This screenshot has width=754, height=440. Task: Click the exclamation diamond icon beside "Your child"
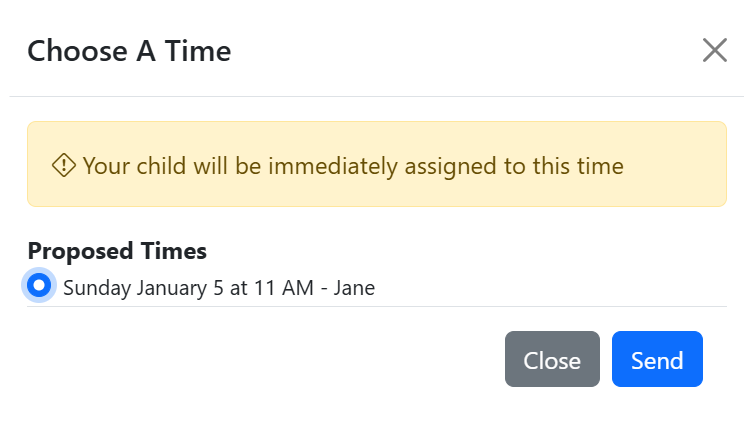pyautogui.click(x=64, y=165)
